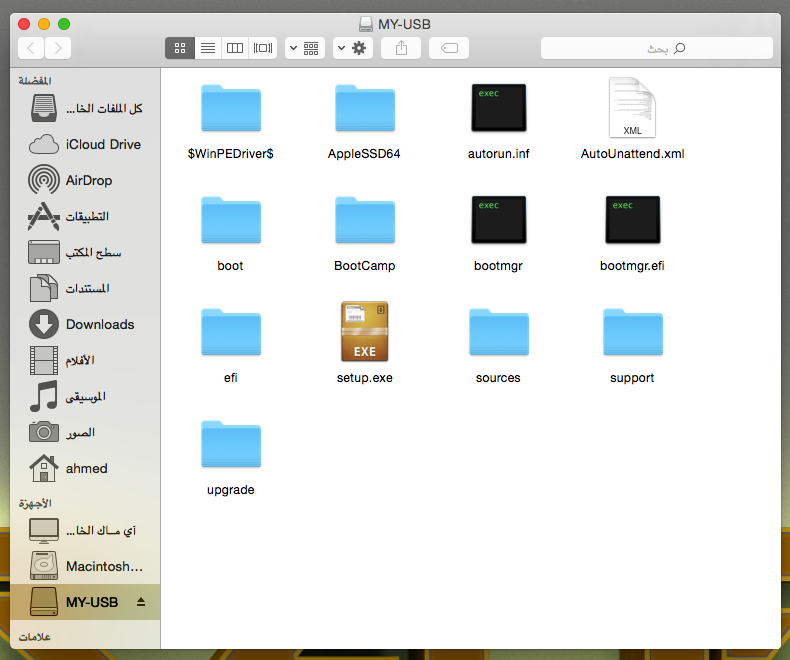
Task: Open AirDrop in sidebar
Action: coord(85,180)
